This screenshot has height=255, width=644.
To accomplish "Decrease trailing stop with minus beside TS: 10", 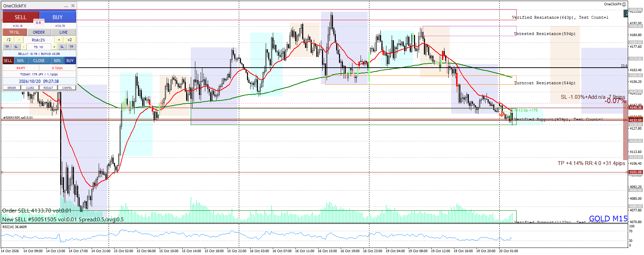I will point(24,47).
